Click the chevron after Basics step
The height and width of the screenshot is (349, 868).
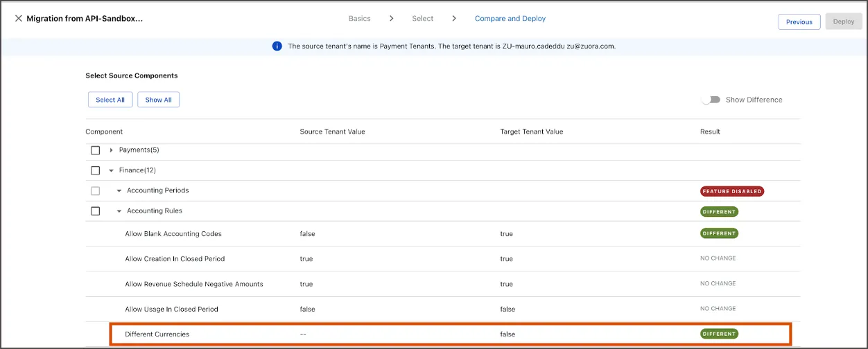click(391, 19)
